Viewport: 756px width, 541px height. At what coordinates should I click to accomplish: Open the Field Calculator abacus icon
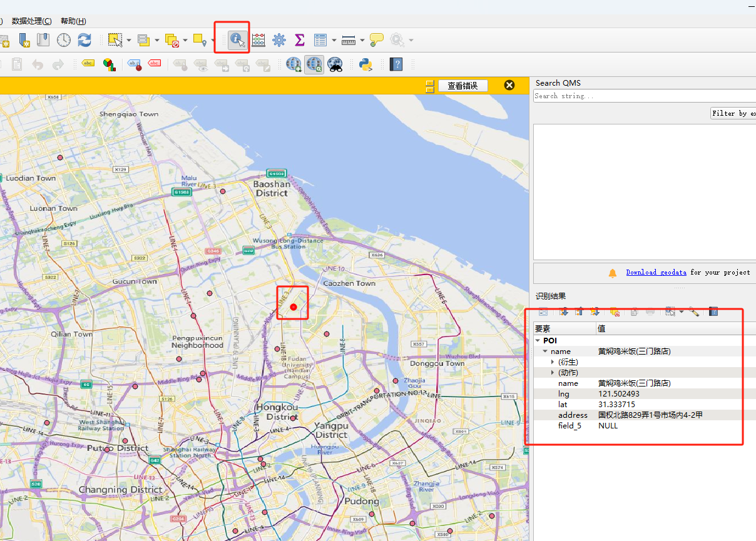pyautogui.click(x=258, y=40)
